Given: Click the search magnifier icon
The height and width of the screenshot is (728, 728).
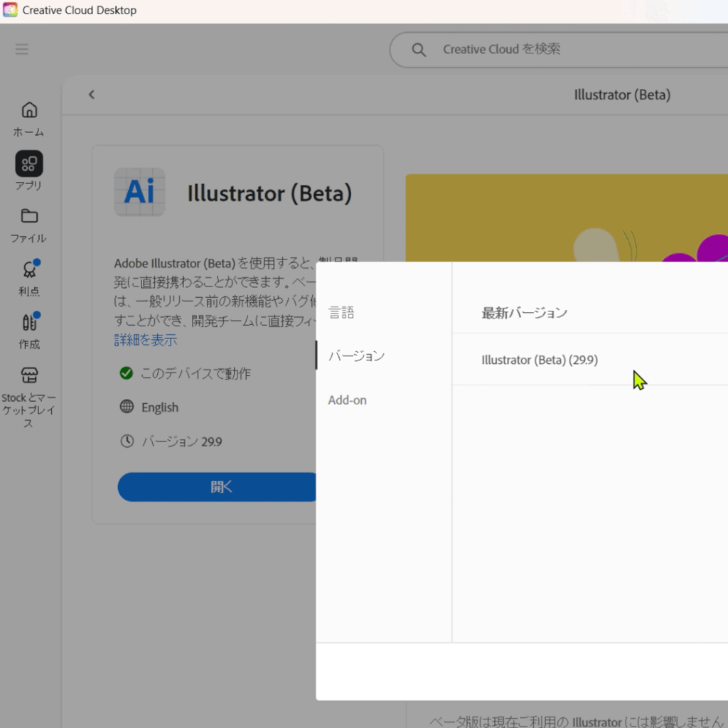Looking at the screenshot, I should (x=419, y=50).
